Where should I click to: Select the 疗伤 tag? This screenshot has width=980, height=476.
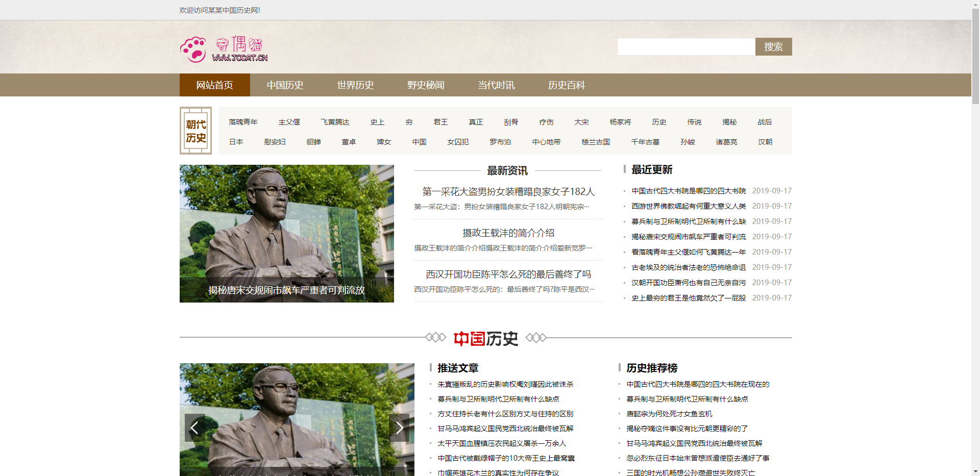point(547,122)
